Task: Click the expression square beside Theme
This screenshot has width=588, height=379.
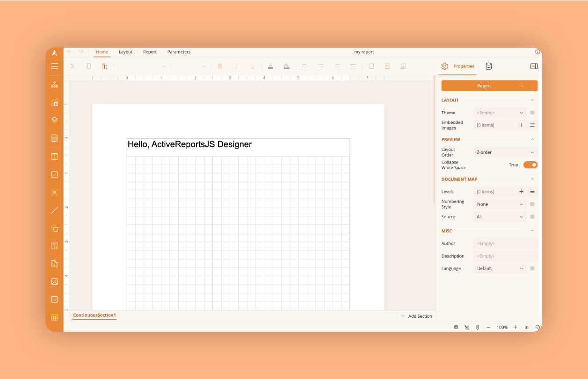Action: pos(532,113)
